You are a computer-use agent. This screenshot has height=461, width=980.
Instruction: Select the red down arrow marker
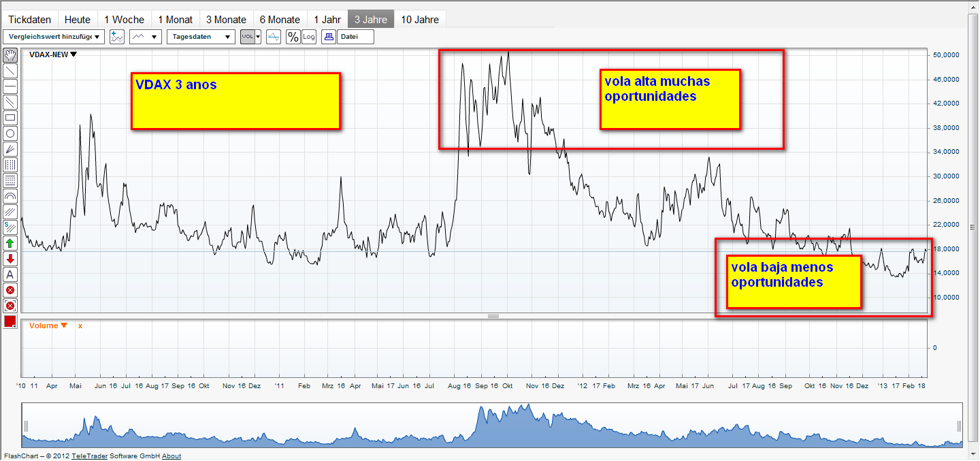point(10,259)
